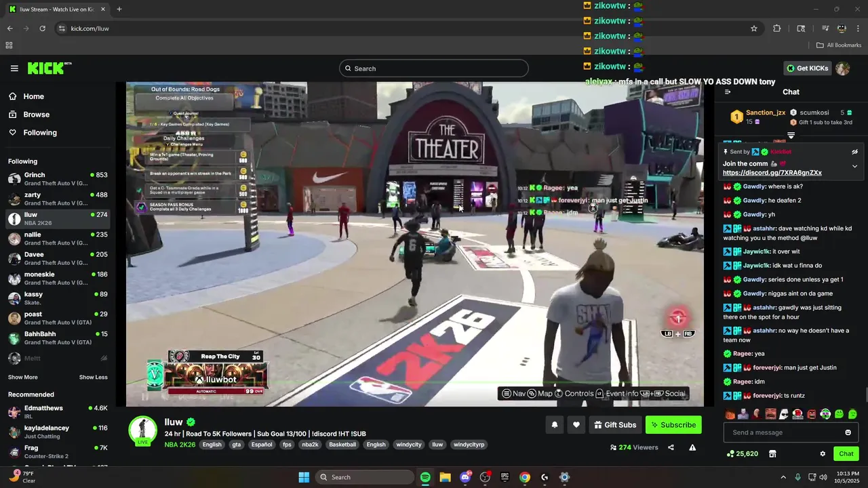The image size is (868, 488).
Task: Open the user profile avatar menu
Action: click(x=843, y=68)
